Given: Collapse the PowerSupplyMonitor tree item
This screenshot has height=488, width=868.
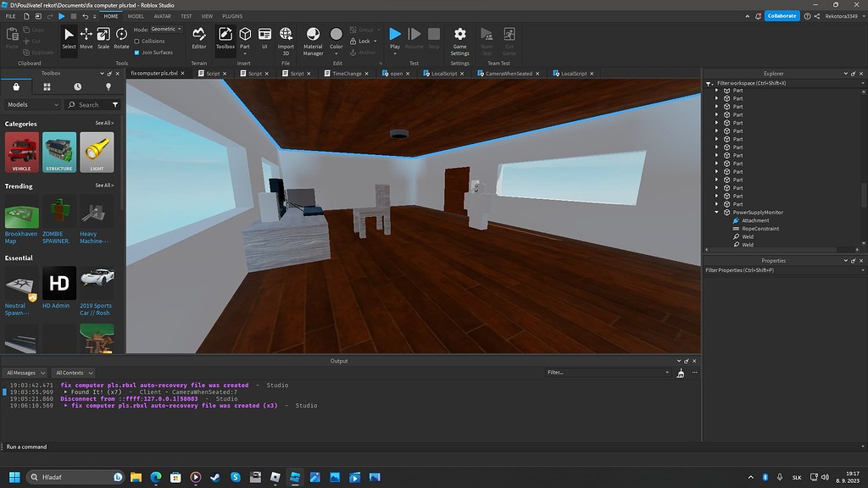Looking at the screenshot, I should click(x=716, y=212).
